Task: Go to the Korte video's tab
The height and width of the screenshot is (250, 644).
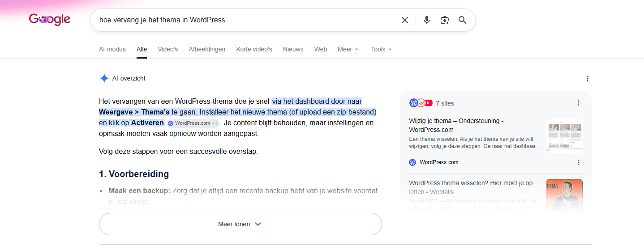Action: coord(254,49)
